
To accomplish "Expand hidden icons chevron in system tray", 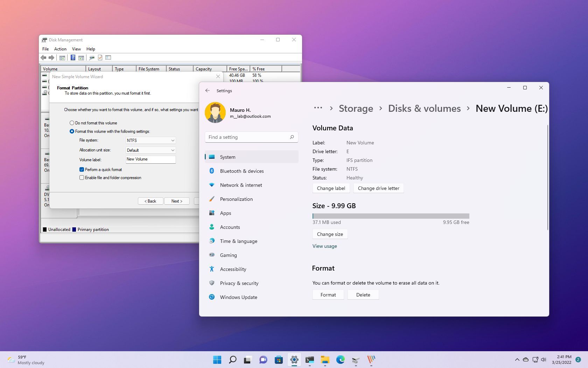I will (x=517, y=360).
